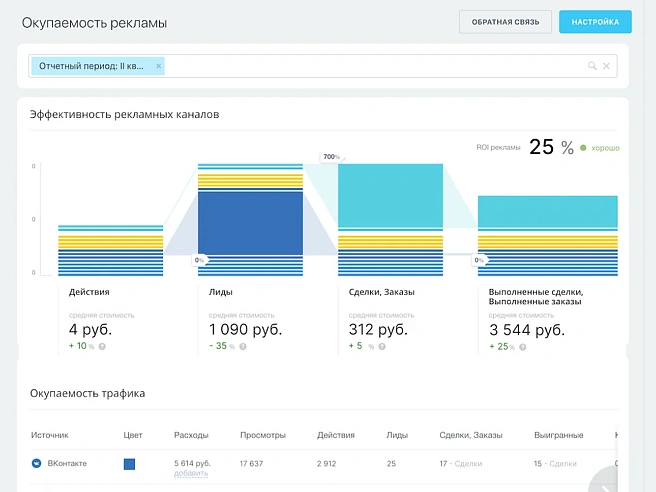
Task: Click the large dark blue Лиды bar segment
Action: tap(250, 222)
